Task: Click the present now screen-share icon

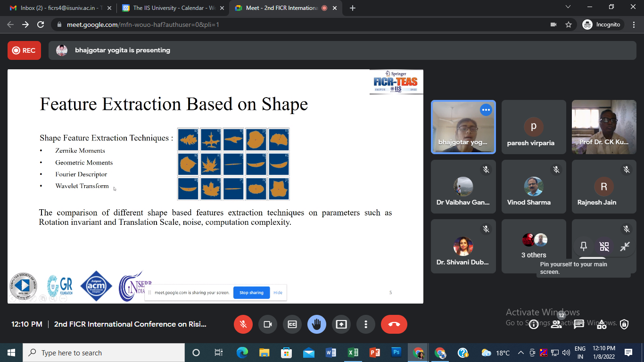Action: (341, 324)
